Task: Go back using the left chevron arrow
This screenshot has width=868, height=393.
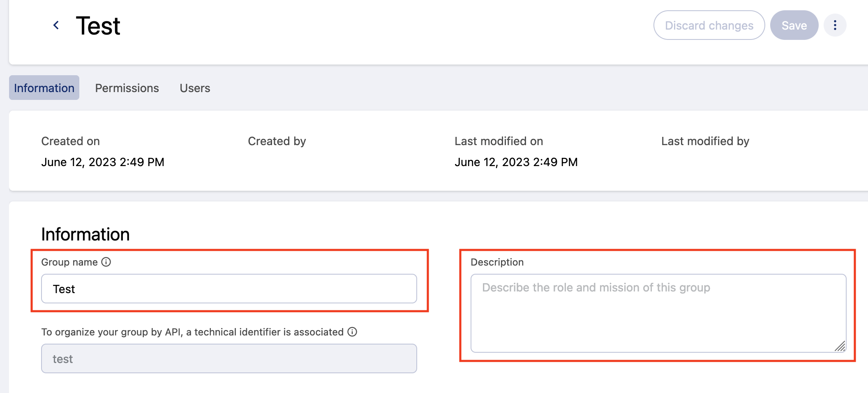Action: click(x=56, y=25)
